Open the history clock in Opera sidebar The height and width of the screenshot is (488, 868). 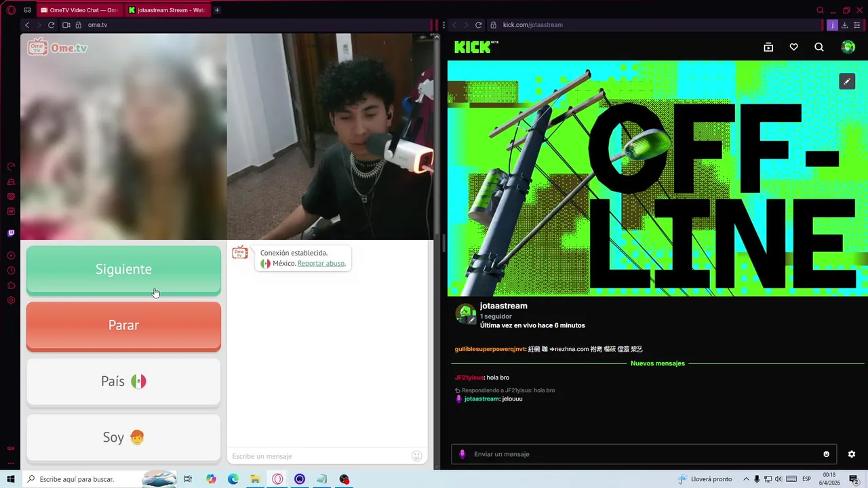pyautogui.click(x=11, y=270)
